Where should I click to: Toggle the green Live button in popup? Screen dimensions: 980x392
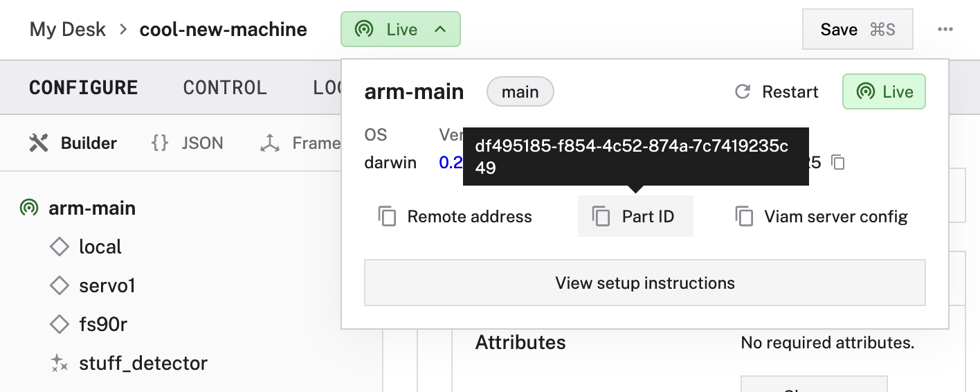point(884,92)
